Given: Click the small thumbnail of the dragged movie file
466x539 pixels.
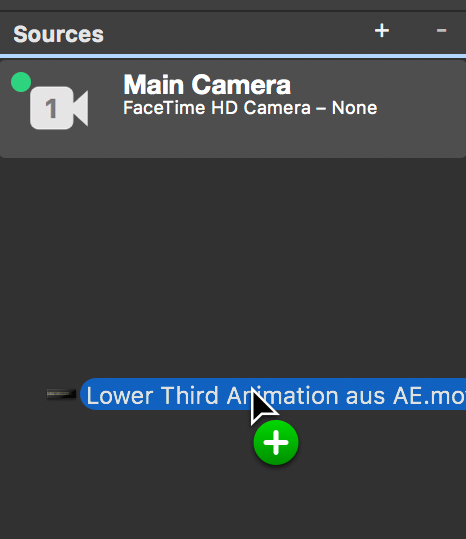Looking at the screenshot, I should [x=61, y=394].
